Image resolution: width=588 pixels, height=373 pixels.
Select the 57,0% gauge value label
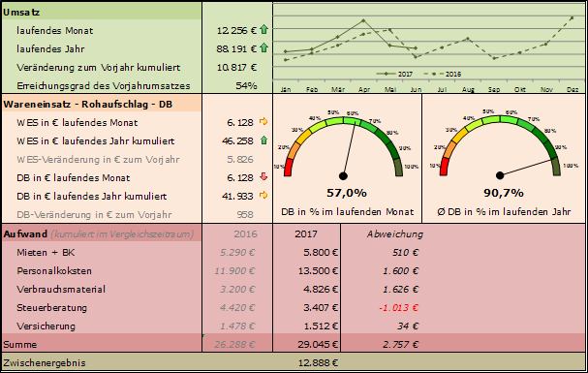point(347,193)
